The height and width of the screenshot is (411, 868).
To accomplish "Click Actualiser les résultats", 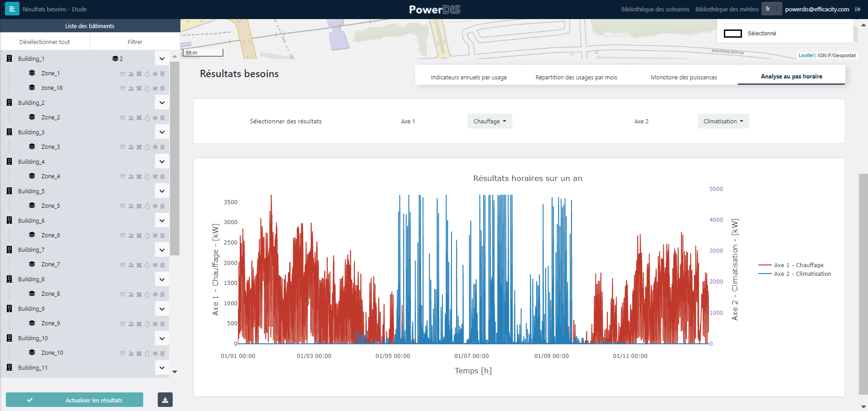I will point(75,400).
